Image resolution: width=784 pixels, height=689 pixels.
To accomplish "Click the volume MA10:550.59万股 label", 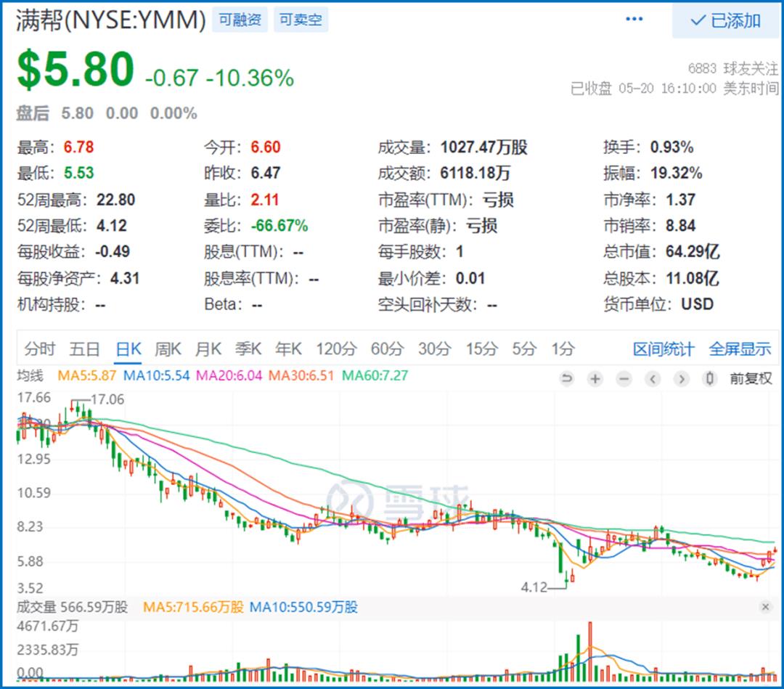I will pyautogui.click(x=303, y=607).
